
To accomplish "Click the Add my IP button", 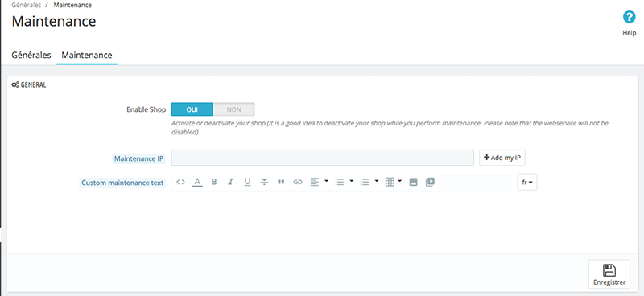I will click(502, 158).
